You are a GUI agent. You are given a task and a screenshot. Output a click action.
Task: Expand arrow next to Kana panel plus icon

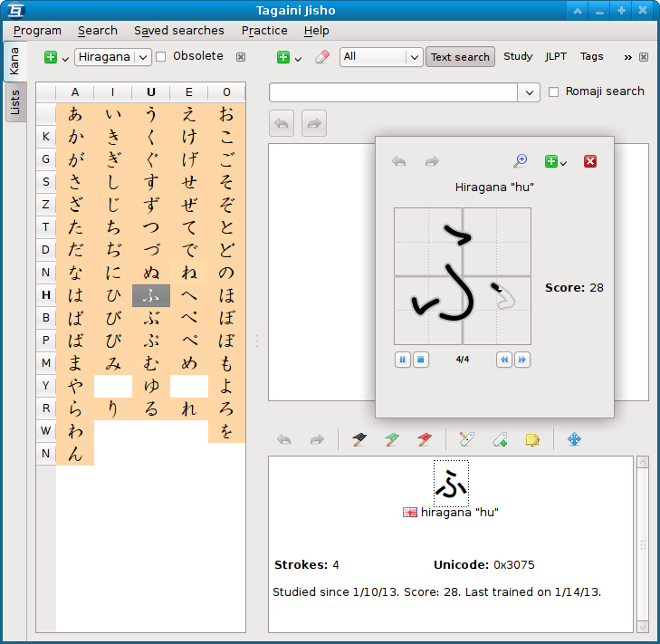click(x=66, y=60)
